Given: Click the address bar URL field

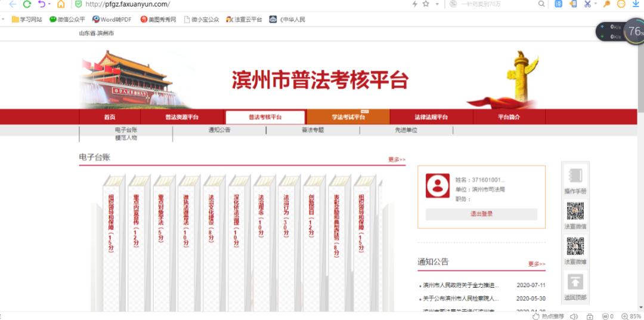Looking at the screenshot, I should pos(242,4).
